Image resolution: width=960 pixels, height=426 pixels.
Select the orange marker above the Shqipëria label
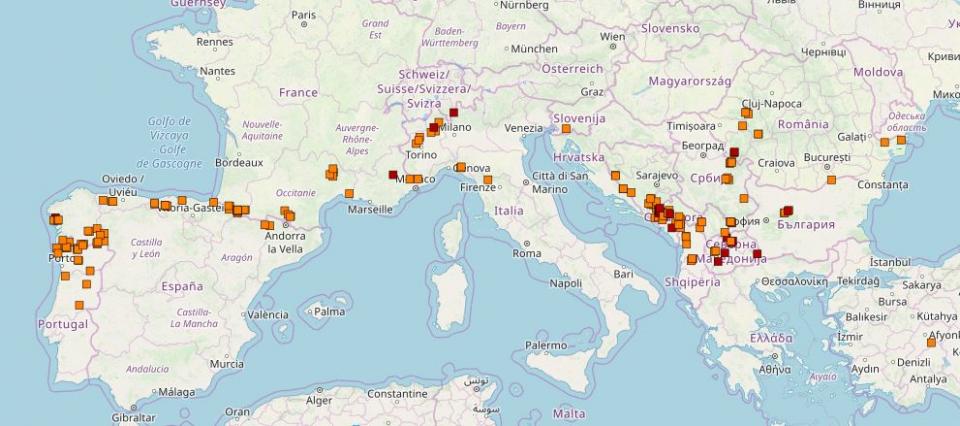click(x=692, y=260)
